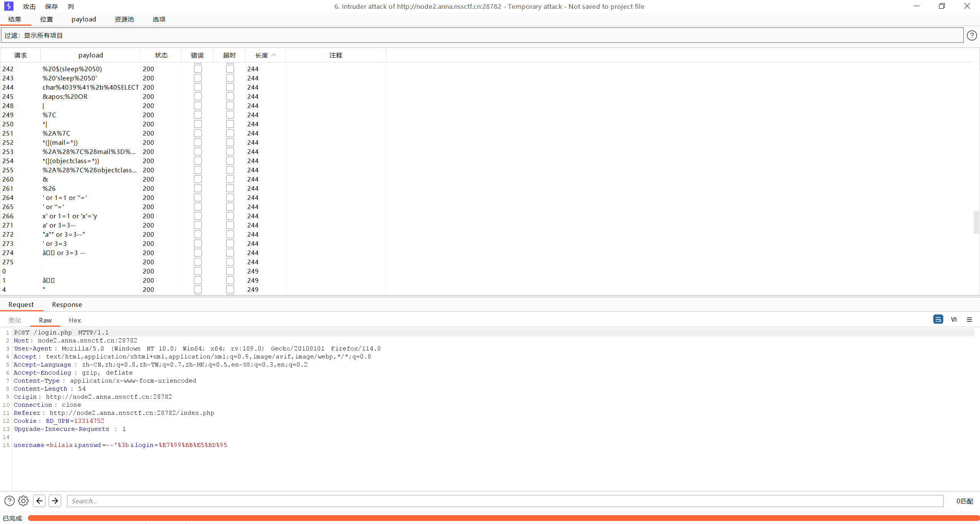Click the username=bilala body parameter line
This screenshot has height=524, width=980.
tap(120, 445)
